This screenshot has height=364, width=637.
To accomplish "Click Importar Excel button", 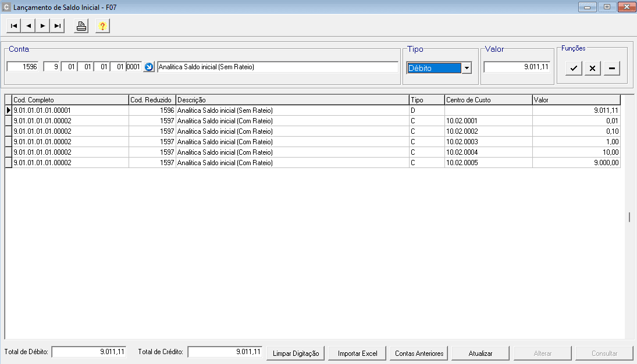I will (x=358, y=353).
